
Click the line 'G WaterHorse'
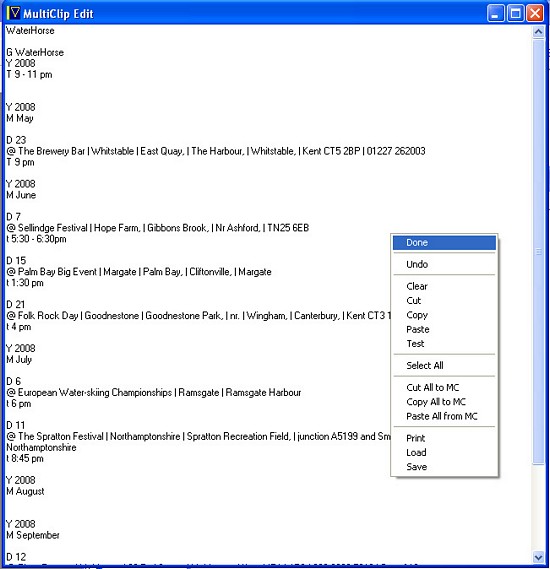35,53
